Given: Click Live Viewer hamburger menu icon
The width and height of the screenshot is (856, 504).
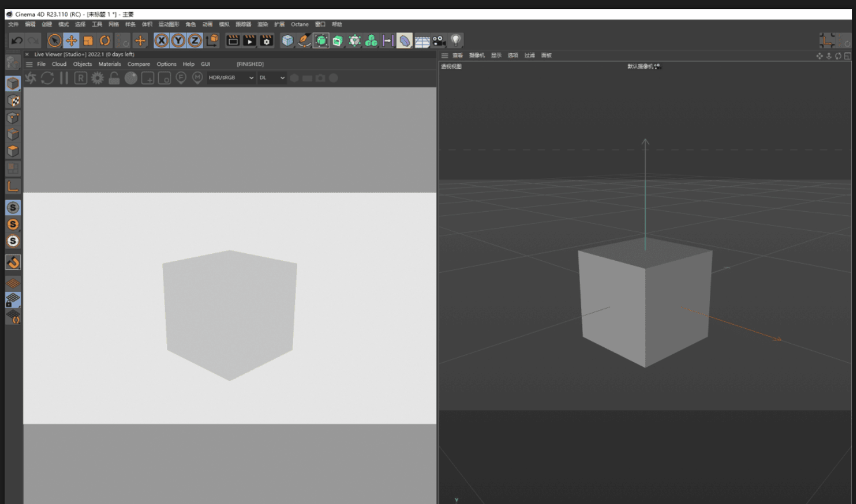Looking at the screenshot, I should (x=29, y=64).
